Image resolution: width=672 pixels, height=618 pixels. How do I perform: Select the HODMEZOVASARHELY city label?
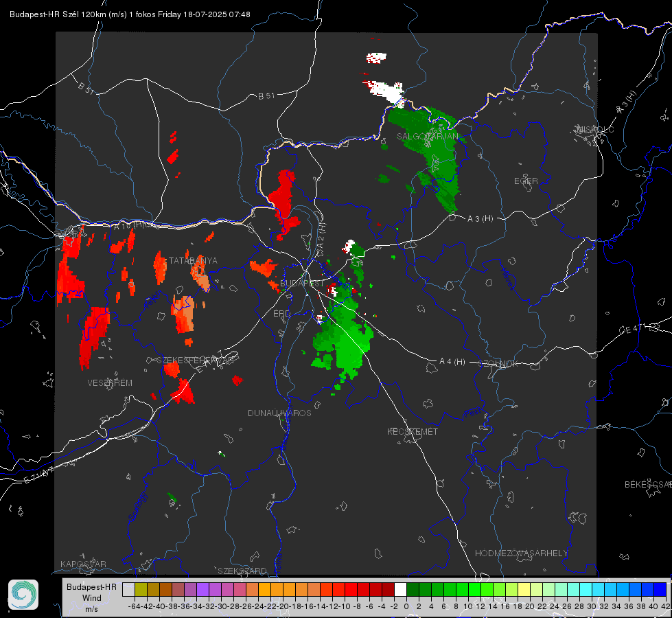(521, 553)
